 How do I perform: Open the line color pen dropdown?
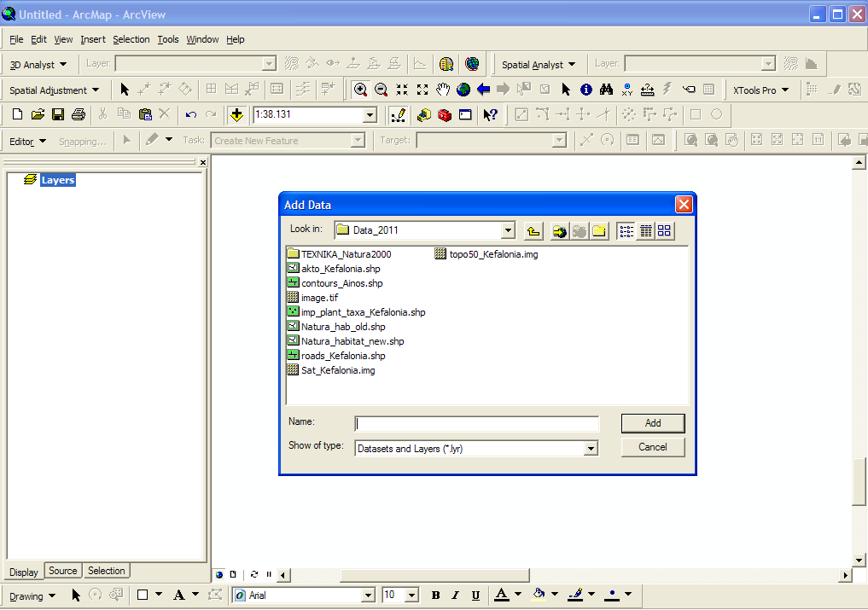point(591,595)
